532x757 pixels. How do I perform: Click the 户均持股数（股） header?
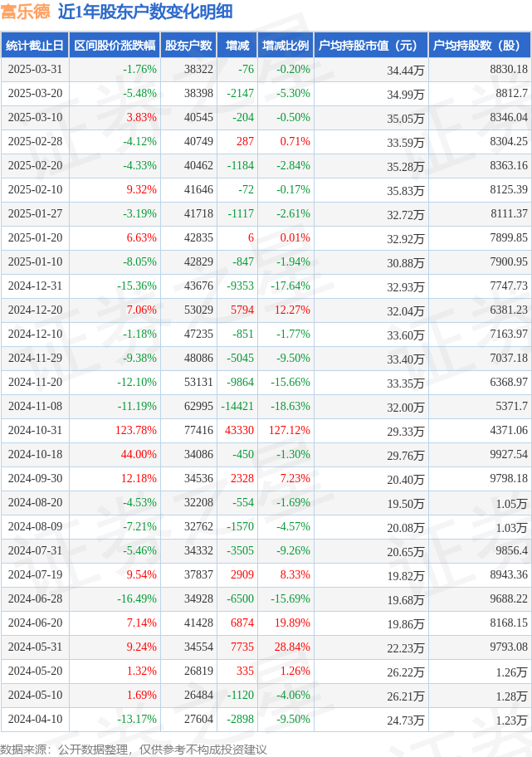tap(480, 46)
